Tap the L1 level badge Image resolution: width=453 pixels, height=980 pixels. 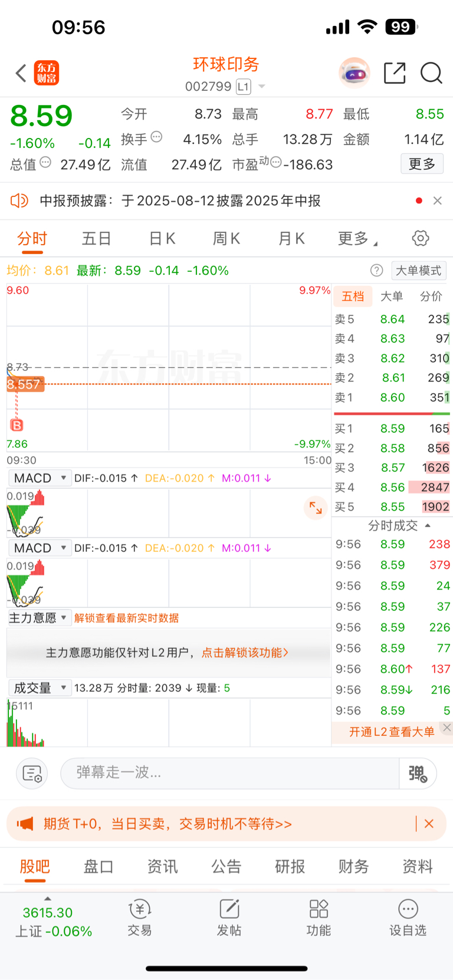pyautogui.click(x=244, y=87)
